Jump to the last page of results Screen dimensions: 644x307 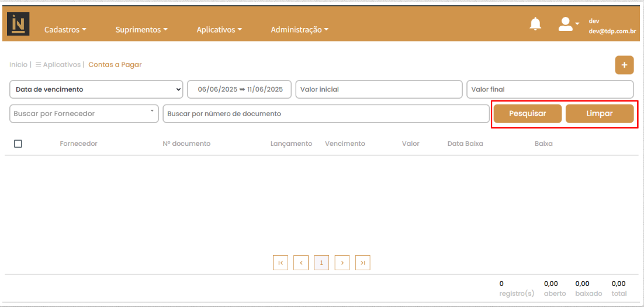[x=363, y=263]
